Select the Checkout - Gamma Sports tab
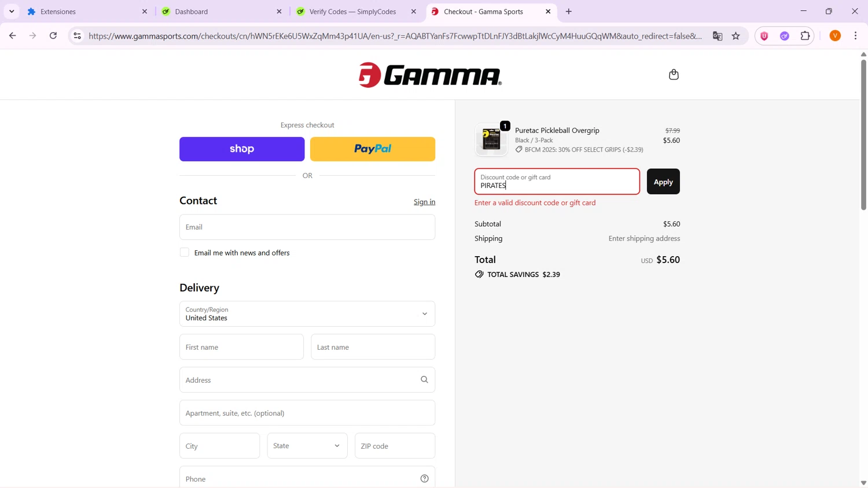Image resolution: width=868 pixels, height=488 pixels. coord(491,12)
